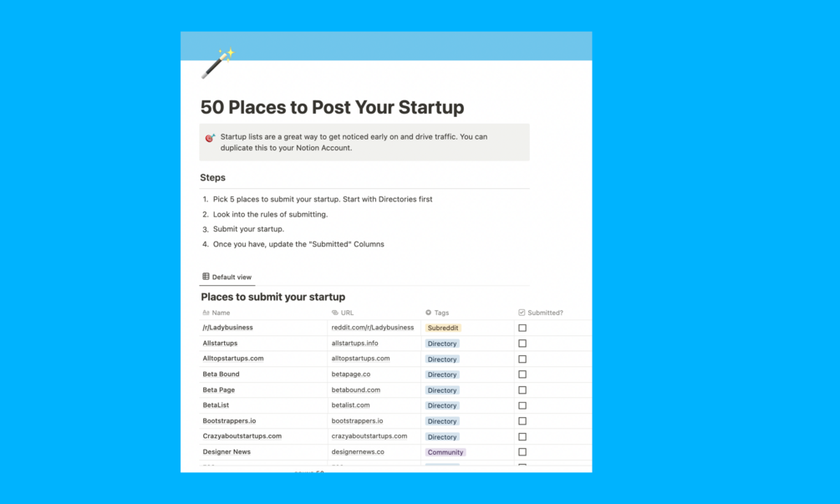Viewport: 840px width, 504px height.
Task: Click the purple Community tag
Action: tap(445, 452)
